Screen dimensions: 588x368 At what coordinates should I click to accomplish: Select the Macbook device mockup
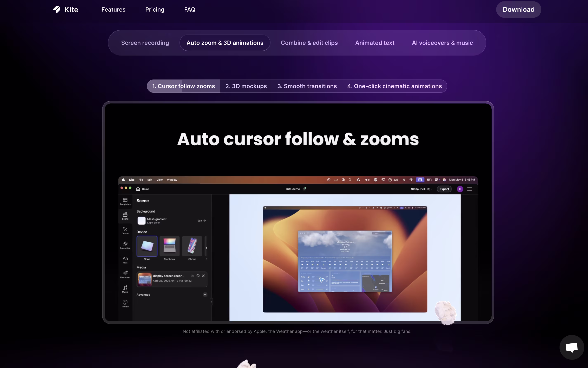(x=170, y=246)
